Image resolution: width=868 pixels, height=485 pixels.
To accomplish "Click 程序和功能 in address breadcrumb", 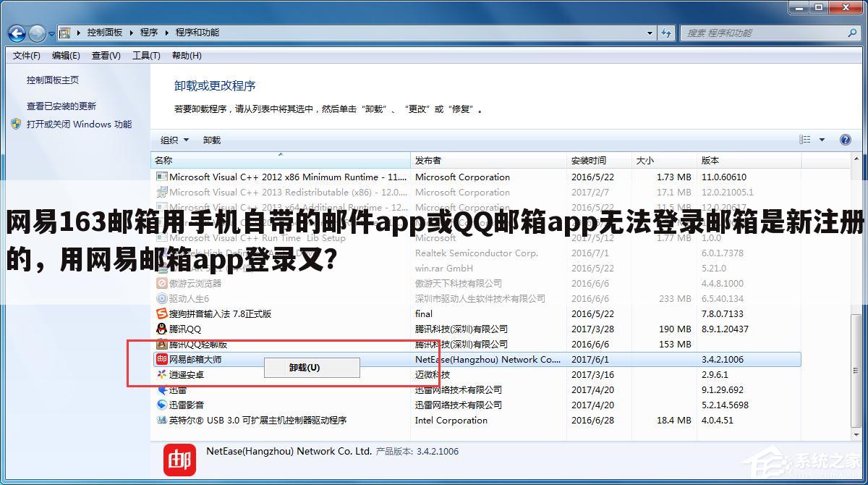I will coord(197,33).
